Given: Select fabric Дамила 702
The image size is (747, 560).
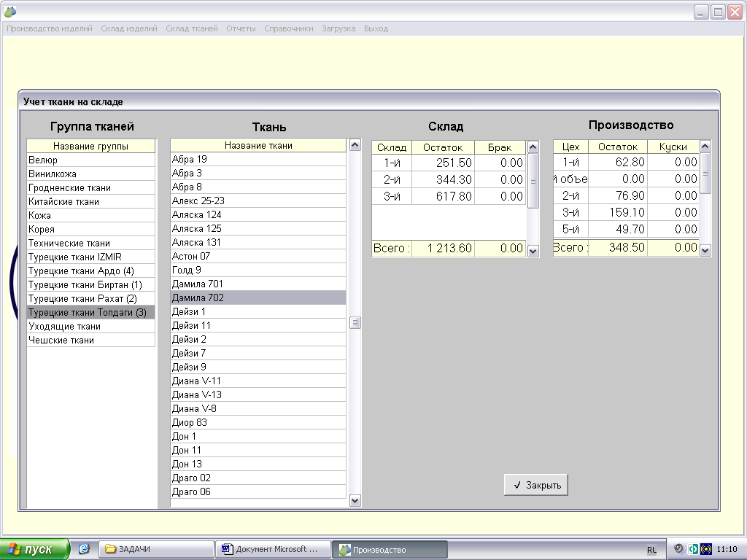Looking at the screenshot, I should pyautogui.click(x=258, y=297).
